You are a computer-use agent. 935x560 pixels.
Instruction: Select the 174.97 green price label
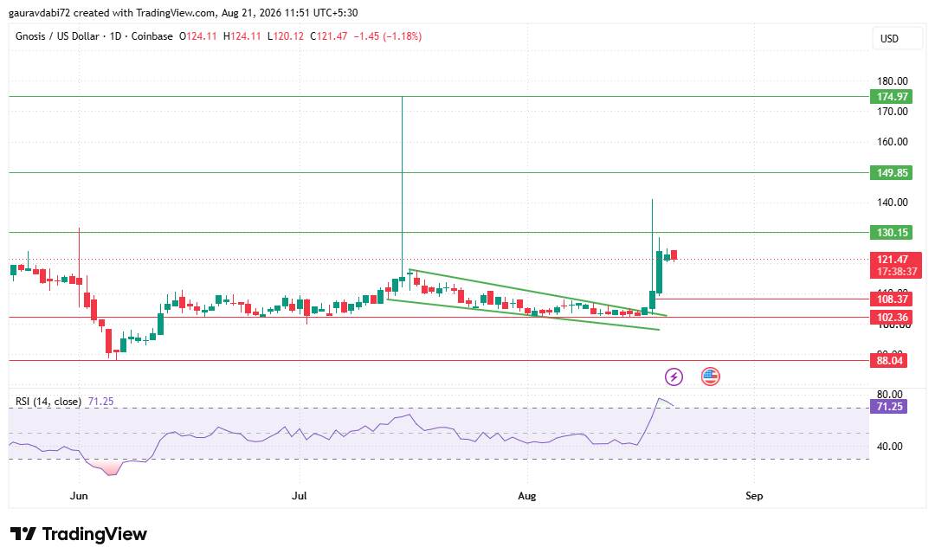pos(892,97)
